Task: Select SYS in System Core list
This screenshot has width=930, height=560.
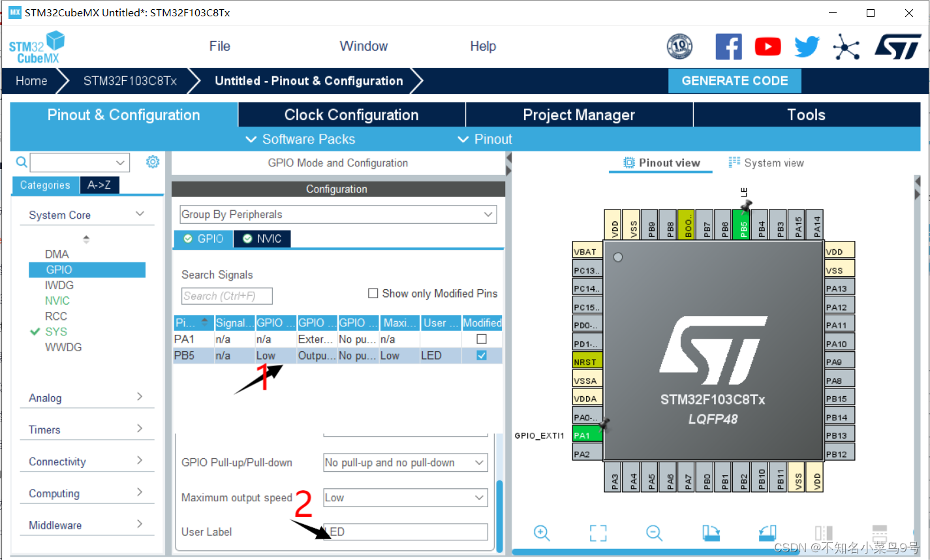Action: 56,332
